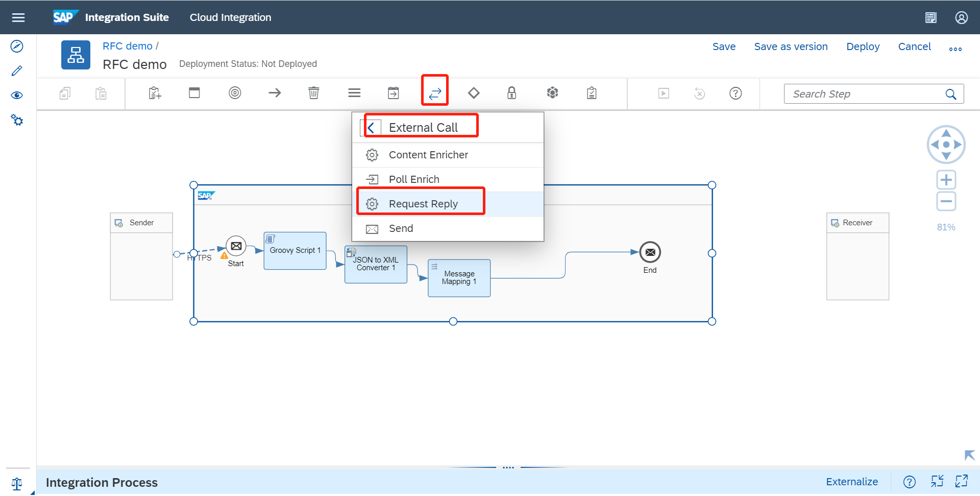Image resolution: width=980 pixels, height=496 pixels.
Task: Open the Discover compass icon in sidebar
Action: pyautogui.click(x=17, y=46)
